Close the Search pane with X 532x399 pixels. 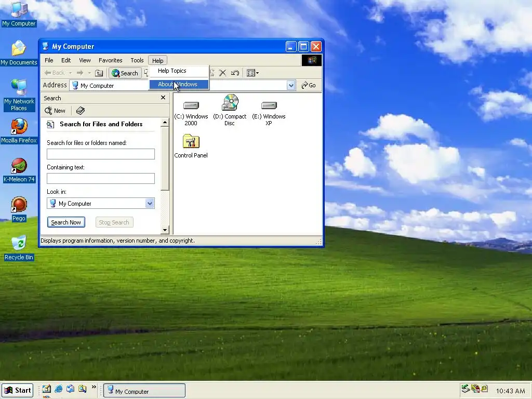[163, 98]
